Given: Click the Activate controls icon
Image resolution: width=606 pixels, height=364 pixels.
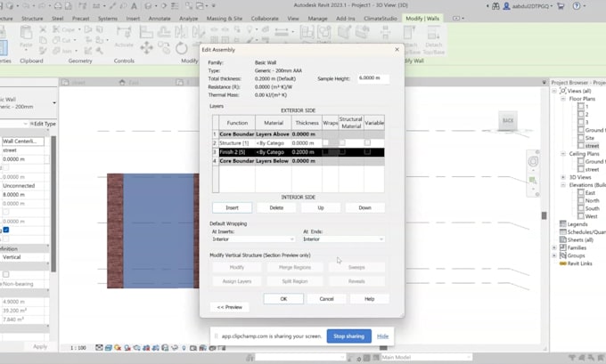Looking at the screenshot, I should [124, 32].
